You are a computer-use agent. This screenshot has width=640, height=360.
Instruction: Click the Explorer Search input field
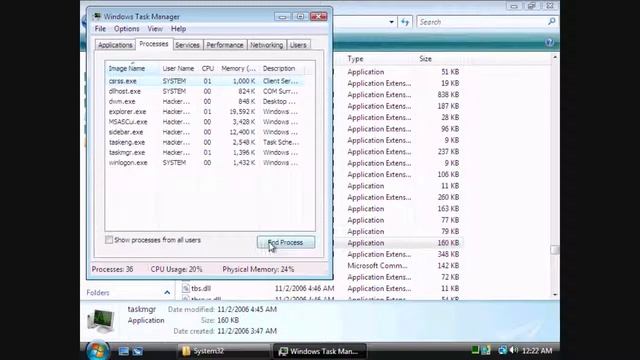[482, 22]
